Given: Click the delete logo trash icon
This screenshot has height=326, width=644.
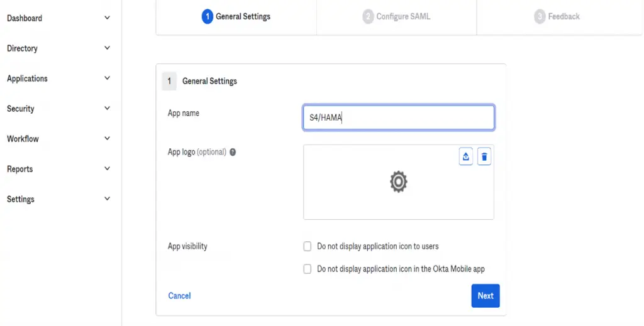Looking at the screenshot, I should pos(484,156).
